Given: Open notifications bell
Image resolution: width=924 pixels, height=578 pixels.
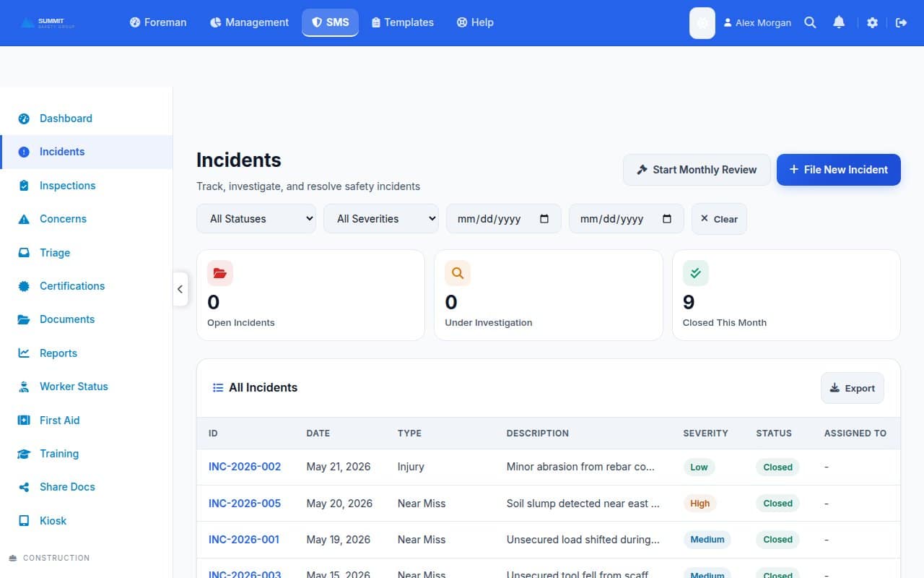Looking at the screenshot, I should (839, 22).
